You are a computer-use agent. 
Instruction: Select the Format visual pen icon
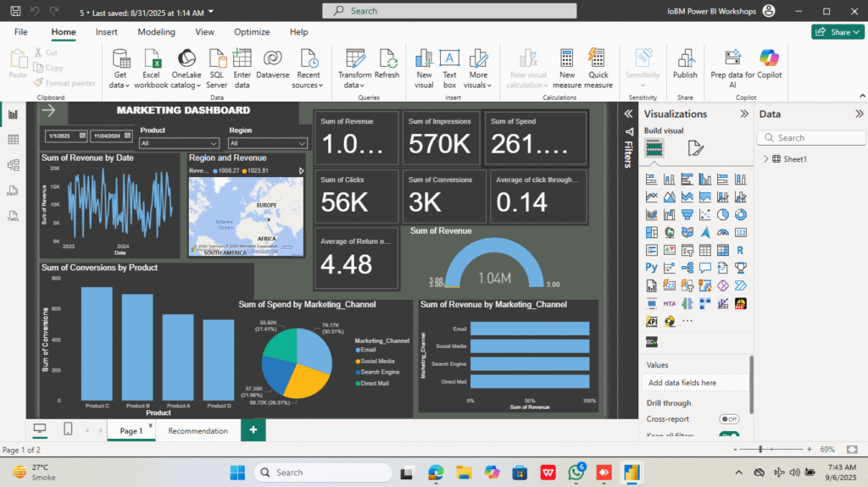coord(695,149)
